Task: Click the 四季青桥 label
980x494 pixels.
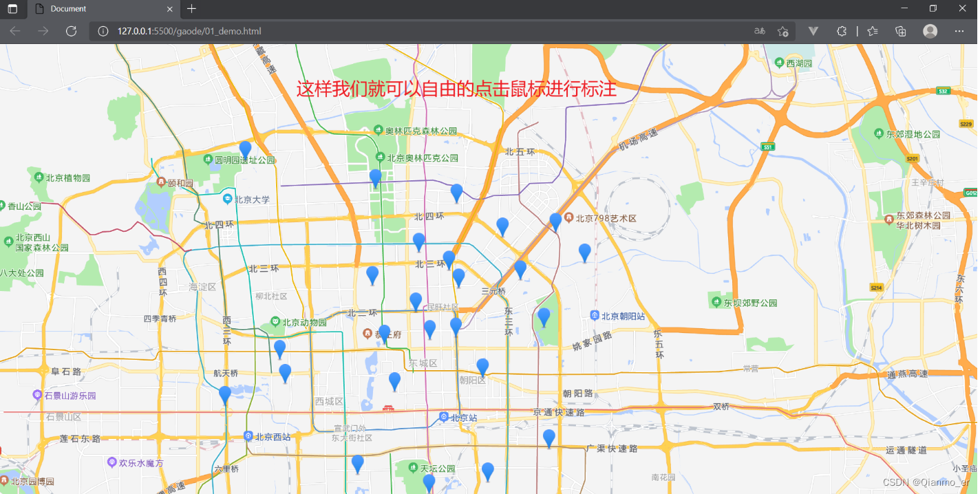Action: click(x=160, y=319)
